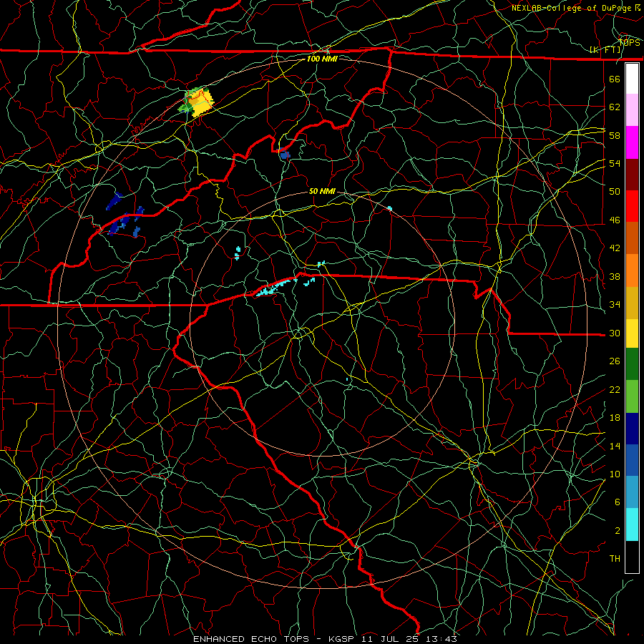Click the 18 legend value

coord(615,418)
